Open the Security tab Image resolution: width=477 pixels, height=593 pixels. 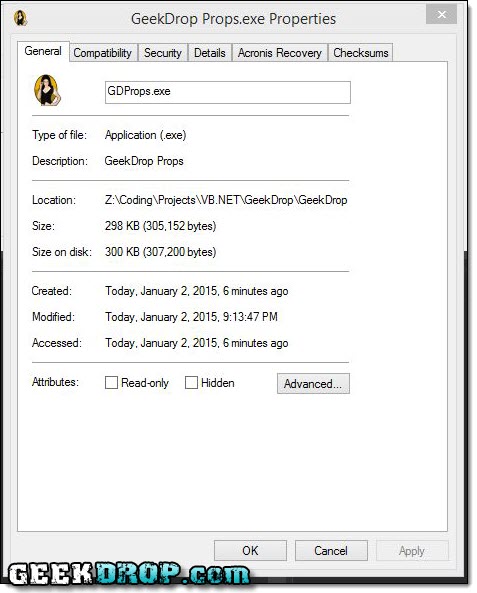click(x=163, y=53)
